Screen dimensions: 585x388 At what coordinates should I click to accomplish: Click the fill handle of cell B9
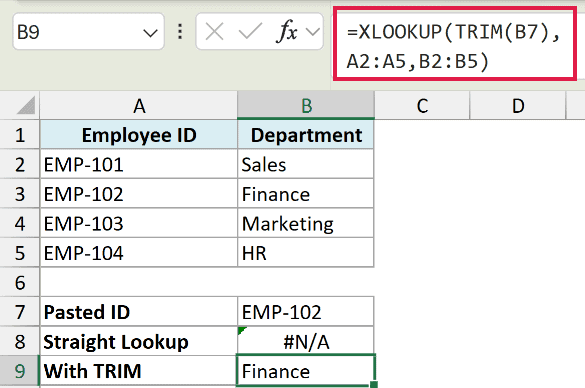pos(374,384)
